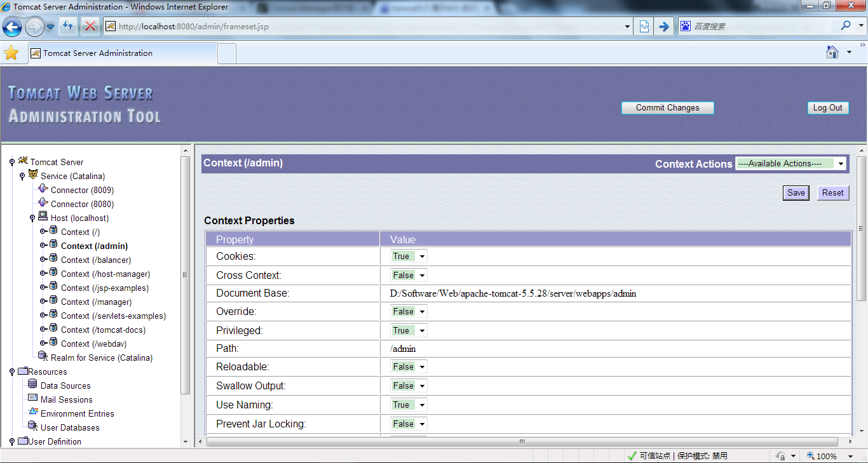Click the Tomcat Server cat icon in tree

(23, 161)
